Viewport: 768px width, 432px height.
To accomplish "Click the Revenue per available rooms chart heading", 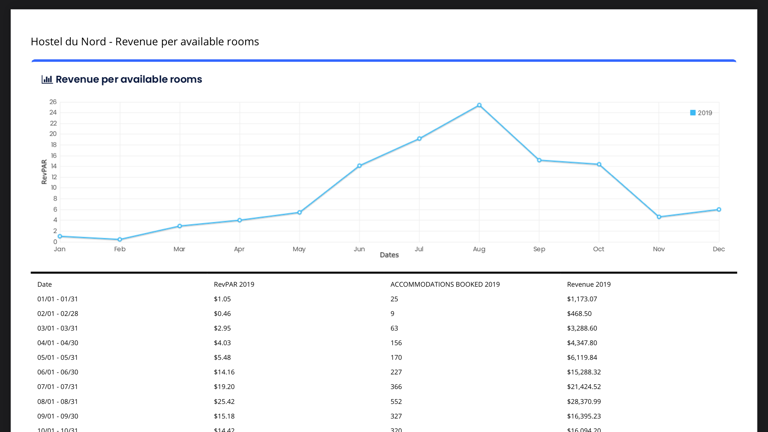I will click(x=128, y=79).
